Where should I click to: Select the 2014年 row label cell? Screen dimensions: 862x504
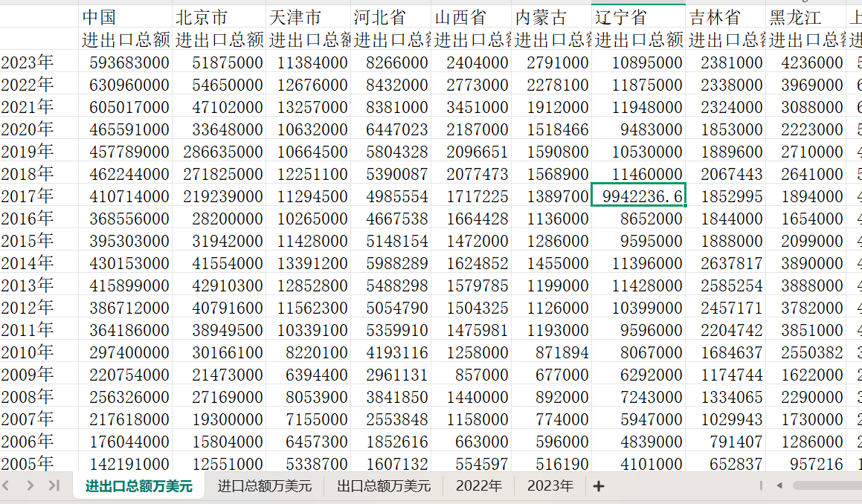pyautogui.click(x=39, y=263)
